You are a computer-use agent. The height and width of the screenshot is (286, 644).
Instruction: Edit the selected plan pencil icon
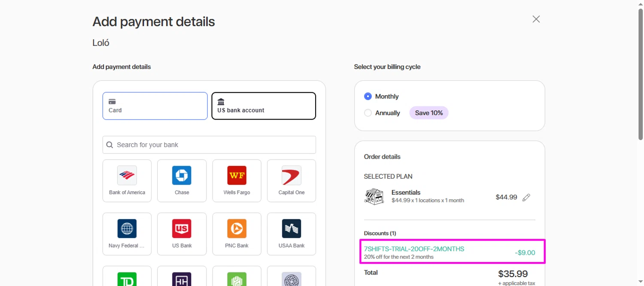(526, 197)
